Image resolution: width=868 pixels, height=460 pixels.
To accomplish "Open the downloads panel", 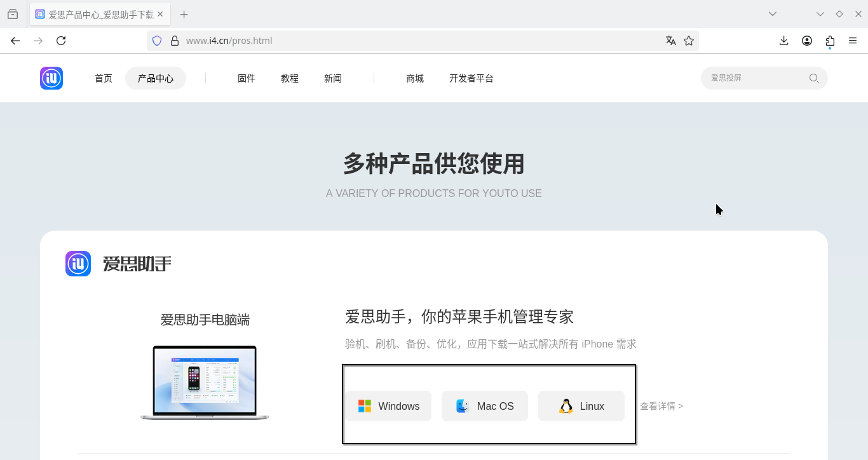I will coord(784,41).
